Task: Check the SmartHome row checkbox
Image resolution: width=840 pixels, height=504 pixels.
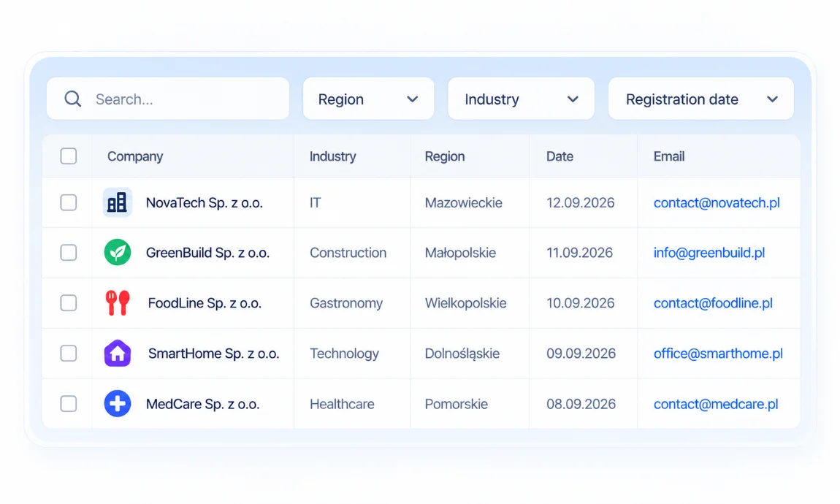Action: click(69, 353)
